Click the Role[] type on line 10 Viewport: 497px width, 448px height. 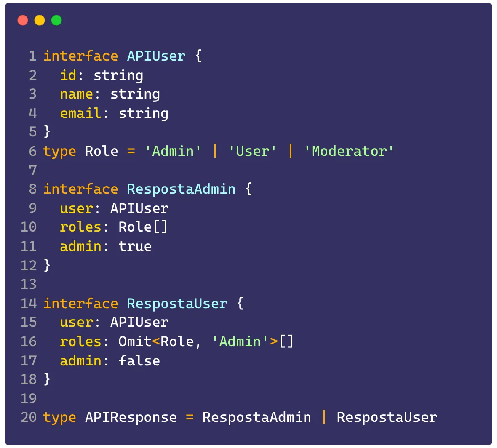coord(143,227)
